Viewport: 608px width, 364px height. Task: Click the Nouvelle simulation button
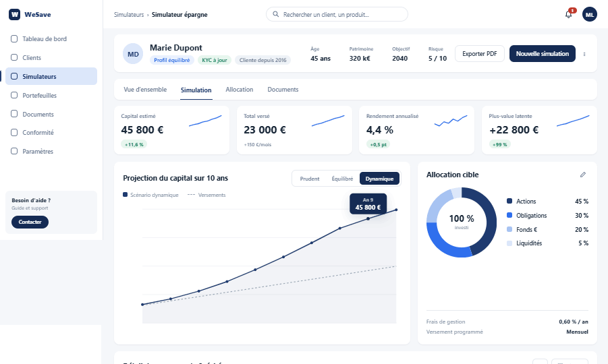542,54
